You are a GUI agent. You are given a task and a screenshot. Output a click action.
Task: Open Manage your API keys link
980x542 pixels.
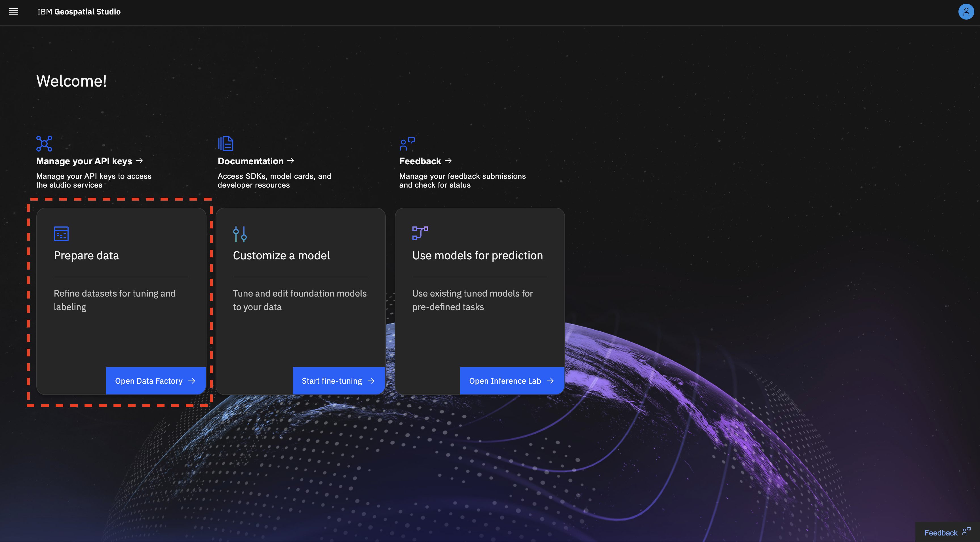(x=84, y=161)
